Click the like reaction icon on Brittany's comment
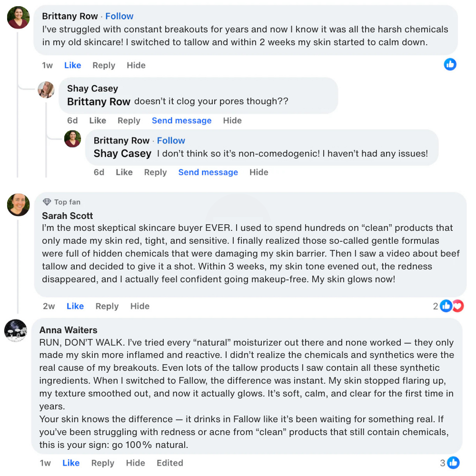 click(450, 64)
